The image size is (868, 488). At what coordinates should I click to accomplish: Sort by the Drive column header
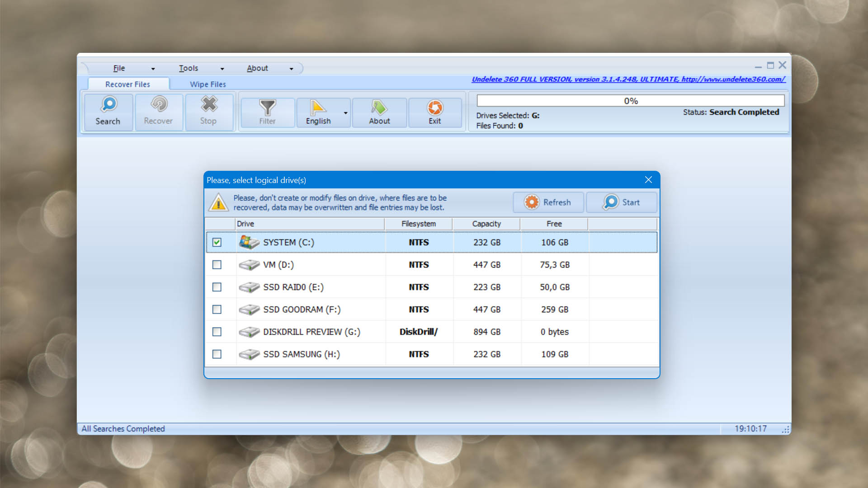pos(310,224)
